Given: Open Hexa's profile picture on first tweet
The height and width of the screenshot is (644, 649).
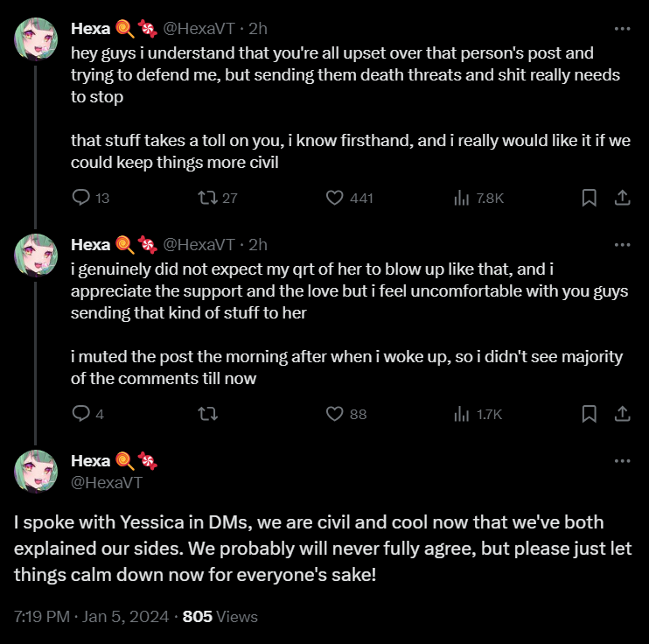Looking at the screenshot, I should tap(36, 39).
